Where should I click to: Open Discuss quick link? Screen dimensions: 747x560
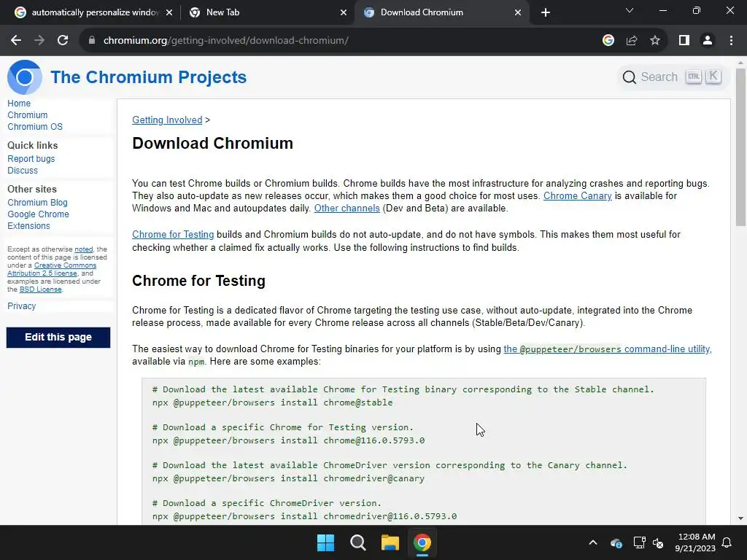(23, 171)
